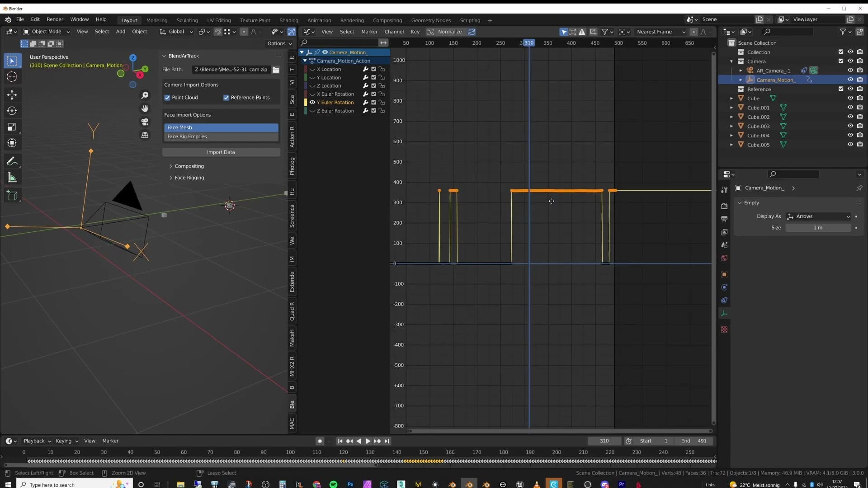Open the Object Constraints properties tab

pyautogui.click(x=724, y=300)
